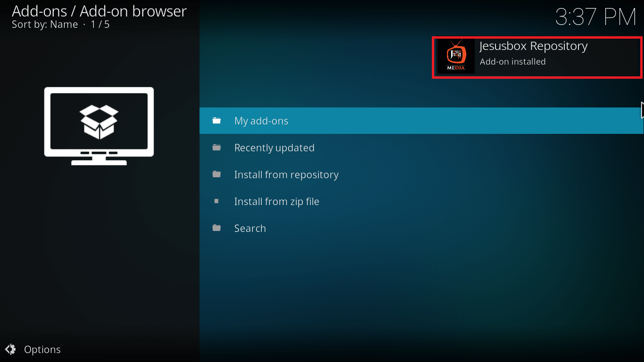
Task: Click the 'Sort by: Name' label
Action: tap(45, 25)
